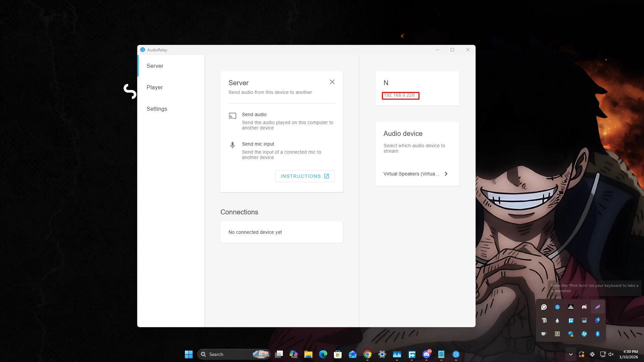Screen dimensions: 644x362
Task: Collapse the system tray overflow chevron
Action: tap(571, 354)
